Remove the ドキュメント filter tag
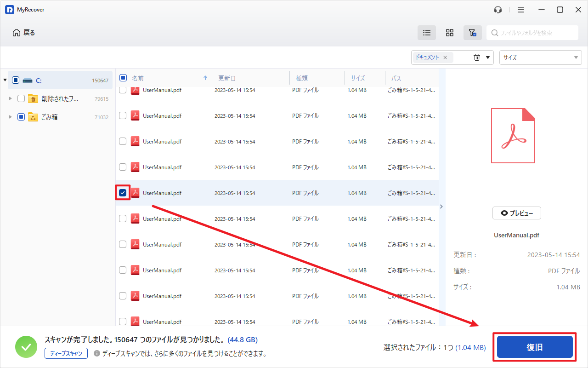This screenshot has width=588, height=368. point(445,57)
